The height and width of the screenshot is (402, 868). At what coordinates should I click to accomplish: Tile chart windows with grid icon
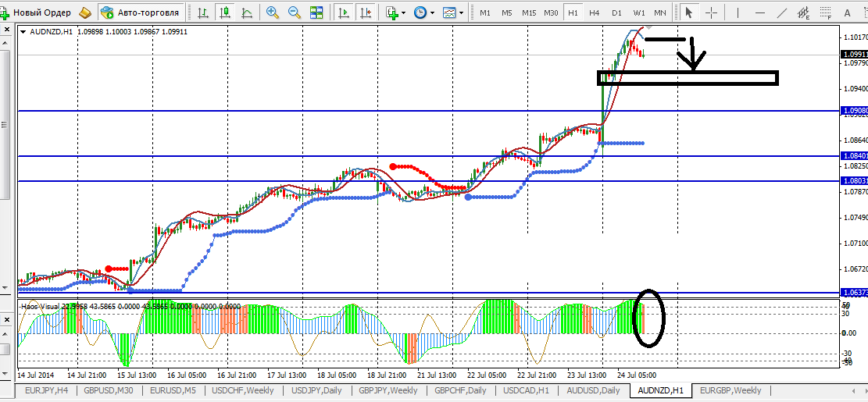pos(316,12)
